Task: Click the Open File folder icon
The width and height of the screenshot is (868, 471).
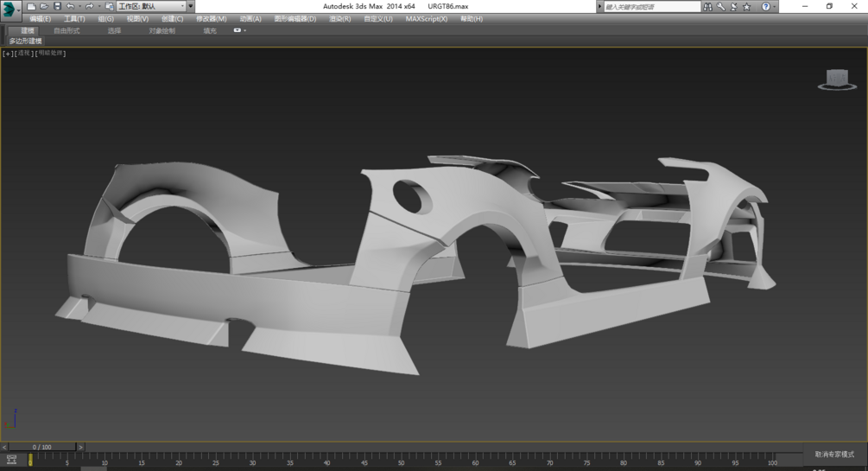Action: pos(44,7)
